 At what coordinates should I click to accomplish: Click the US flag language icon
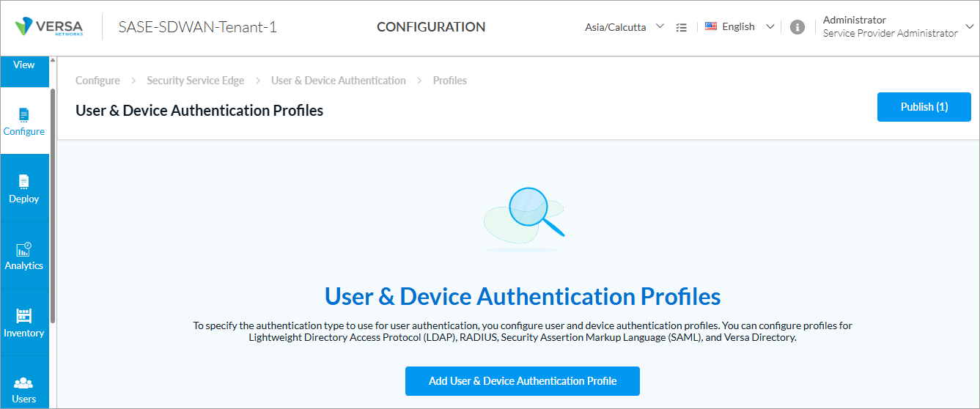710,26
